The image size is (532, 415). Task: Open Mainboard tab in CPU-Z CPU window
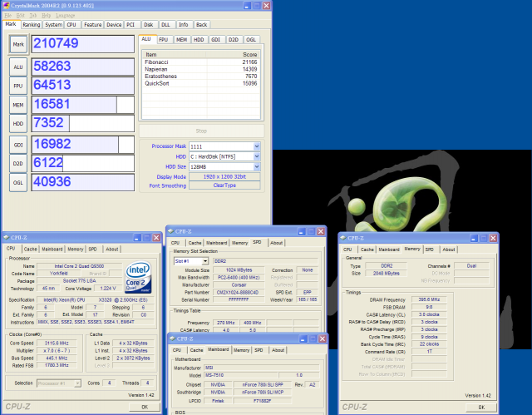(52, 249)
